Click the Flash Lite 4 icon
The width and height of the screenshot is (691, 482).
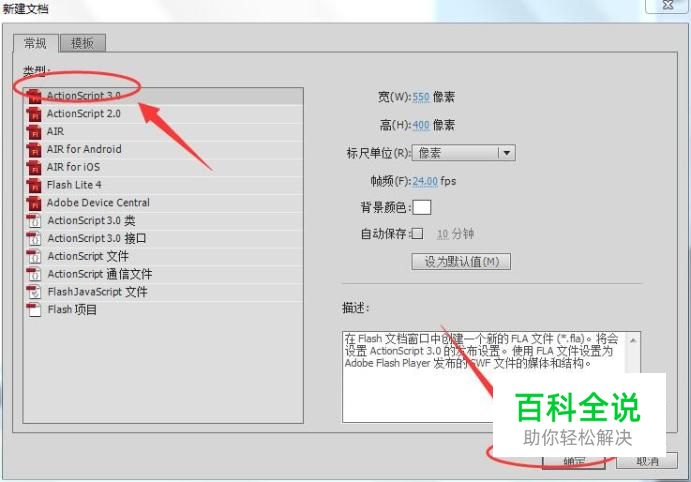point(34,185)
